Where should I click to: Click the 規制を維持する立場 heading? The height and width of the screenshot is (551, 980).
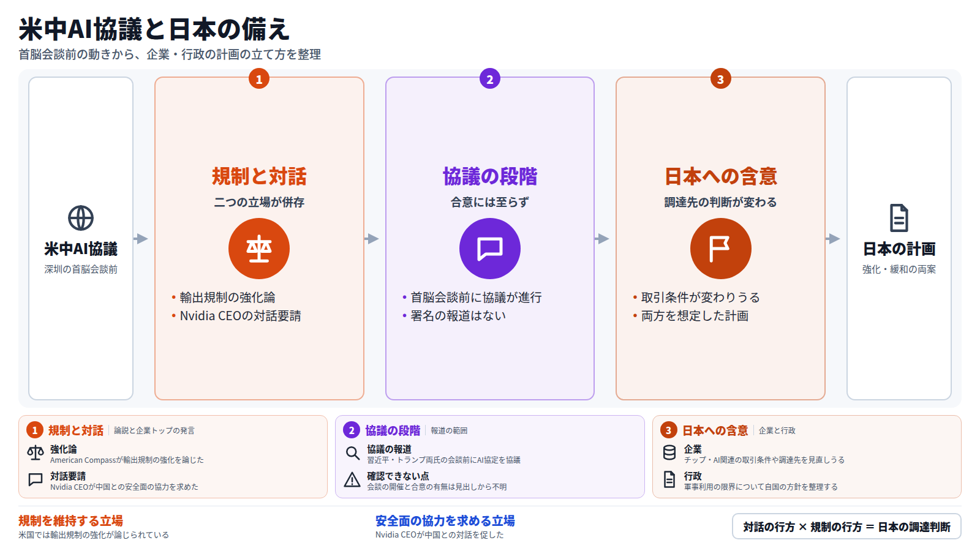(70, 521)
